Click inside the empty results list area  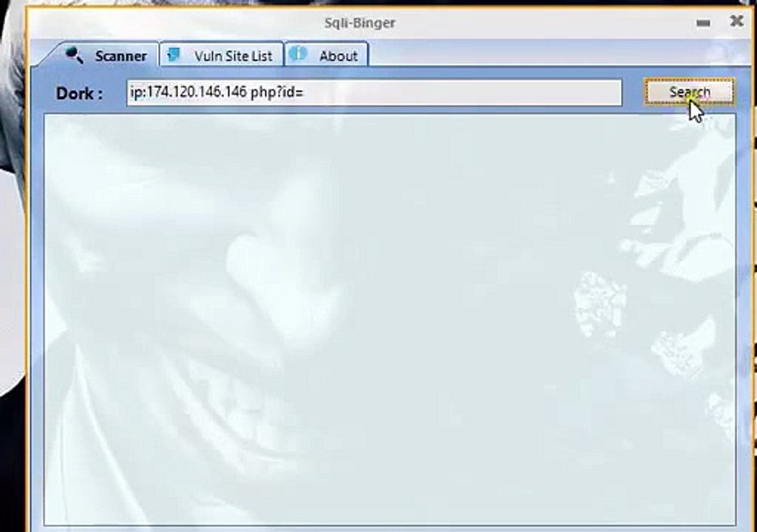click(x=390, y=320)
